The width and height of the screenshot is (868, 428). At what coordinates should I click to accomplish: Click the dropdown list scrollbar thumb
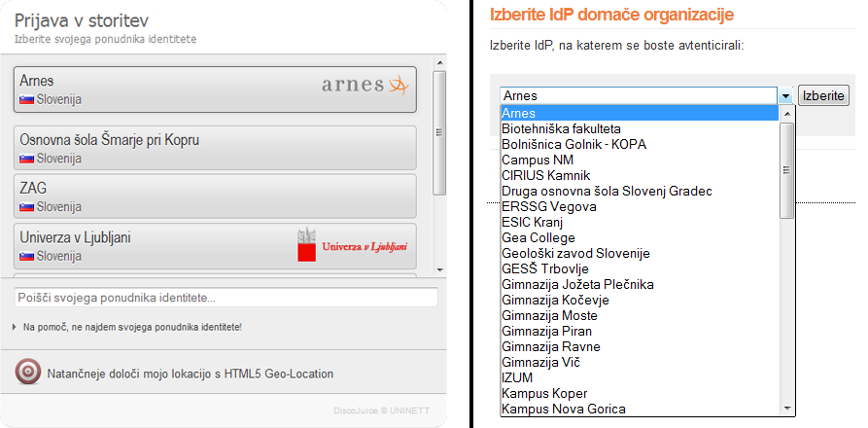tap(786, 170)
